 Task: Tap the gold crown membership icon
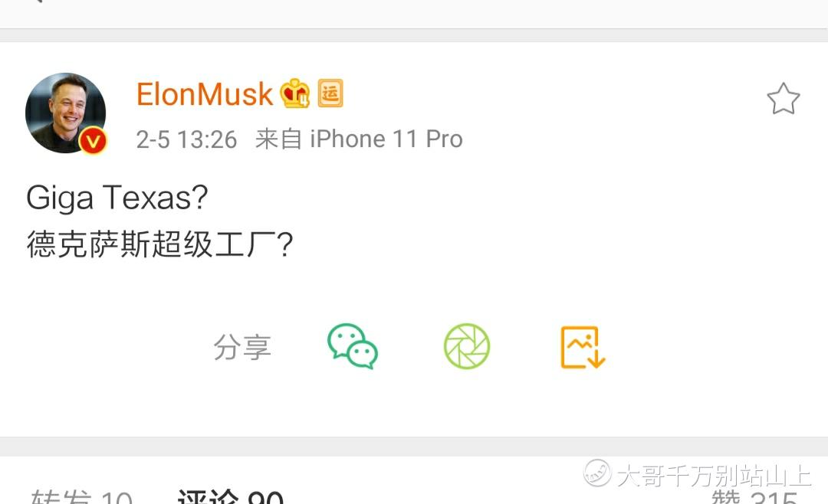pos(294,93)
